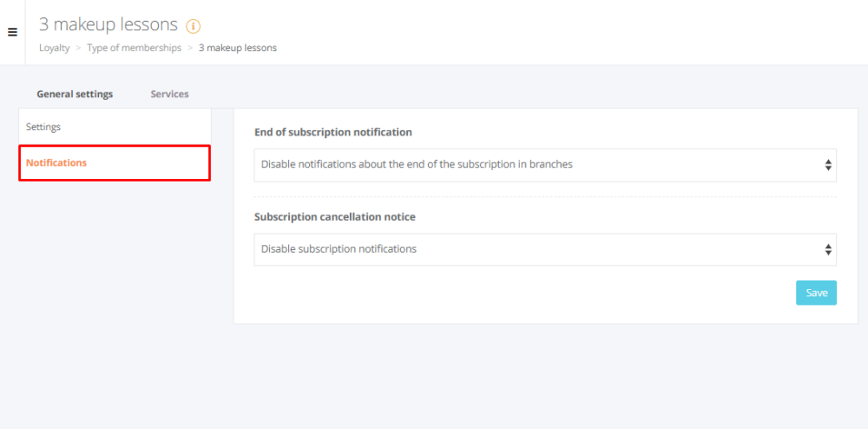
Task: Click the breadcrumb separator after Loyalty
Action: click(79, 48)
